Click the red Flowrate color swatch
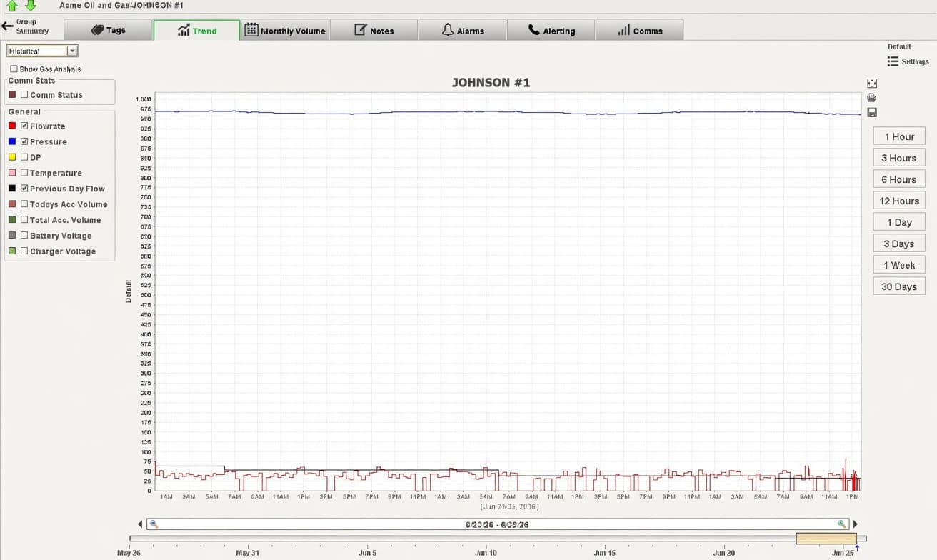Image resolution: width=937 pixels, height=560 pixels. click(x=12, y=126)
